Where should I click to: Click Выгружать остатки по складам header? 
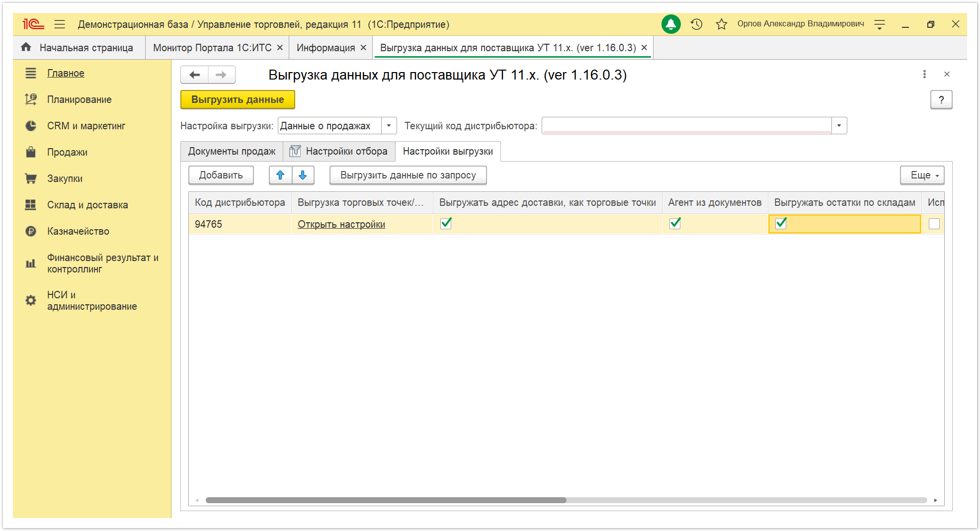(845, 202)
